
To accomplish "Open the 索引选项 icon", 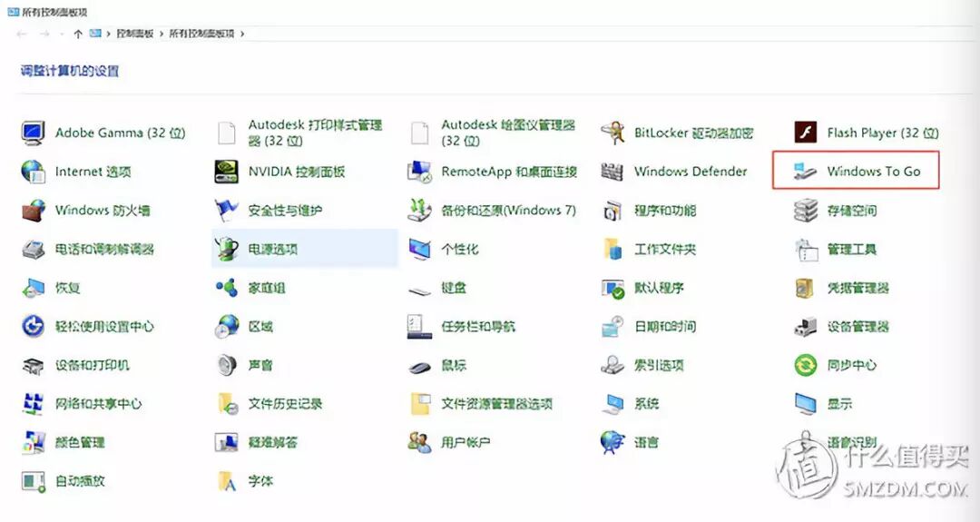I will pos(612,365).
